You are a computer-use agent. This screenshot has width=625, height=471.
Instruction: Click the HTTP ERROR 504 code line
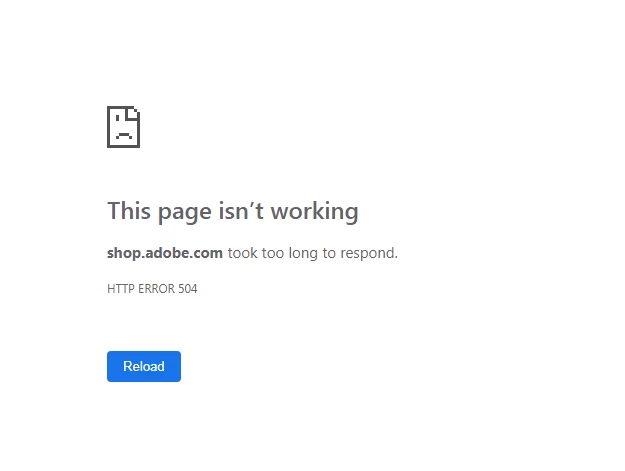[x=152, y=288]
